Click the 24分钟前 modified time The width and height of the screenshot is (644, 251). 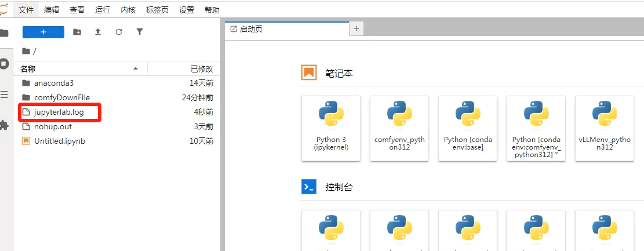[x=198, y=98]
